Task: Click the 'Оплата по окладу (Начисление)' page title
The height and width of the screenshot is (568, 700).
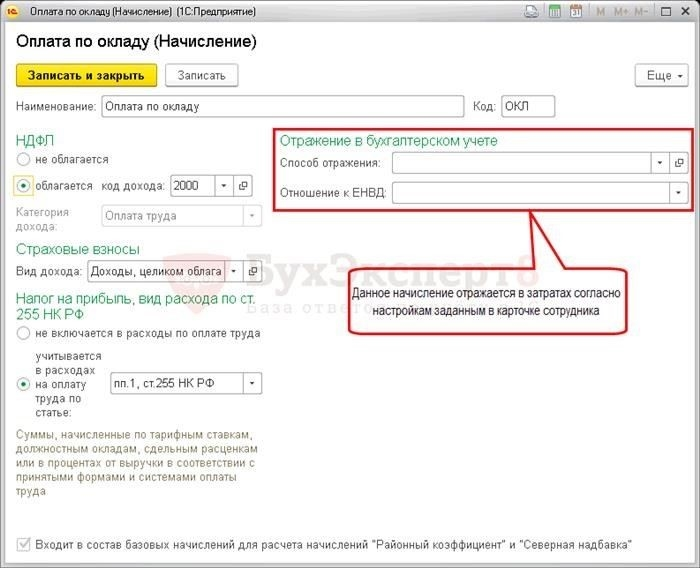Action: coord(136,41)
